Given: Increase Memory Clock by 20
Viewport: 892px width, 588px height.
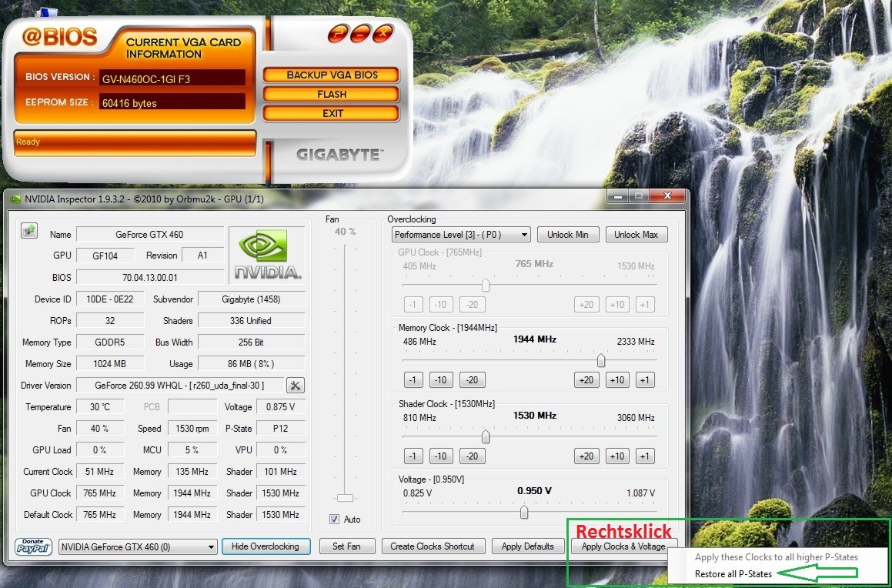Looking at the screenshot, I should tap(586, 380).
